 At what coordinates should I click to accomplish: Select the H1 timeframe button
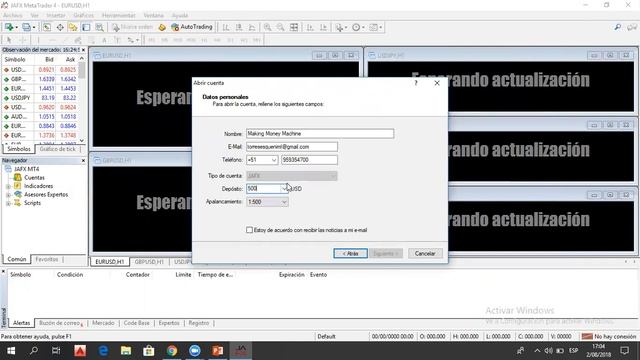point(204,40)
